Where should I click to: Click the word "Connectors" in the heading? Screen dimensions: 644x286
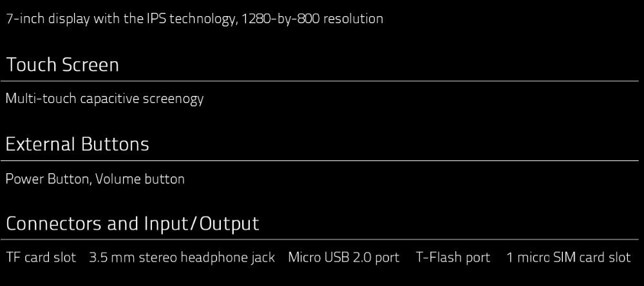(53, 224)
